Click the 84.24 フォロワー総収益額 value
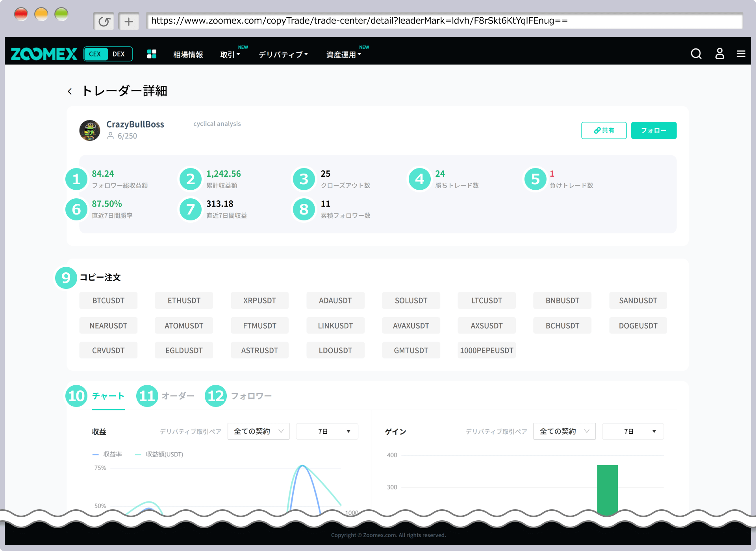This screenshot has width=756, height=551. [103, 174]
